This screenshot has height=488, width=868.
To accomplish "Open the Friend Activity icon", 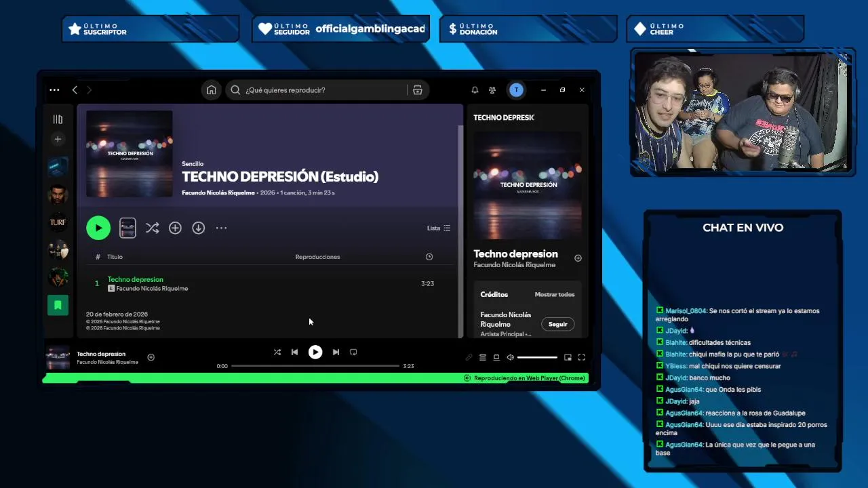I will point(492,89).
